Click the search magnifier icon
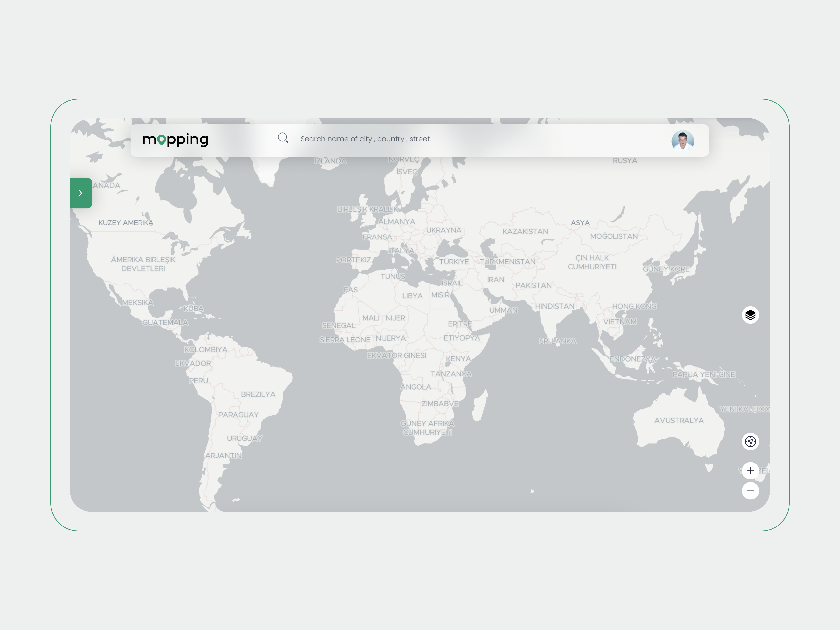 [283, 138]
